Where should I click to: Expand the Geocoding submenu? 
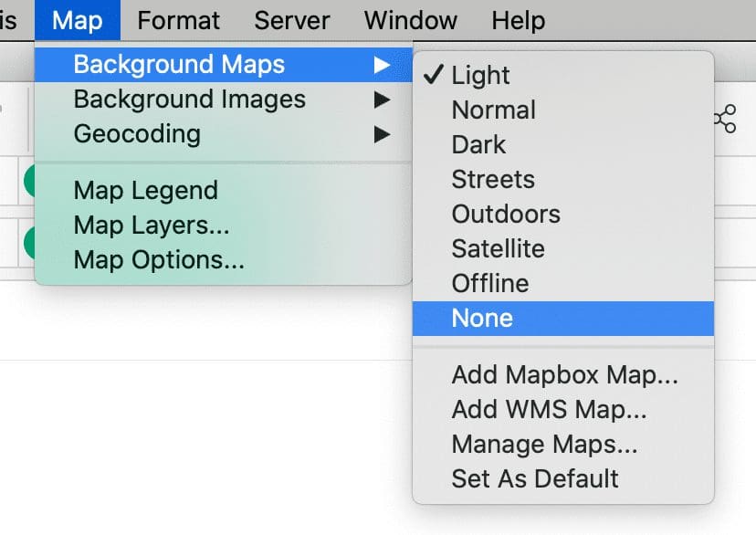135,134
